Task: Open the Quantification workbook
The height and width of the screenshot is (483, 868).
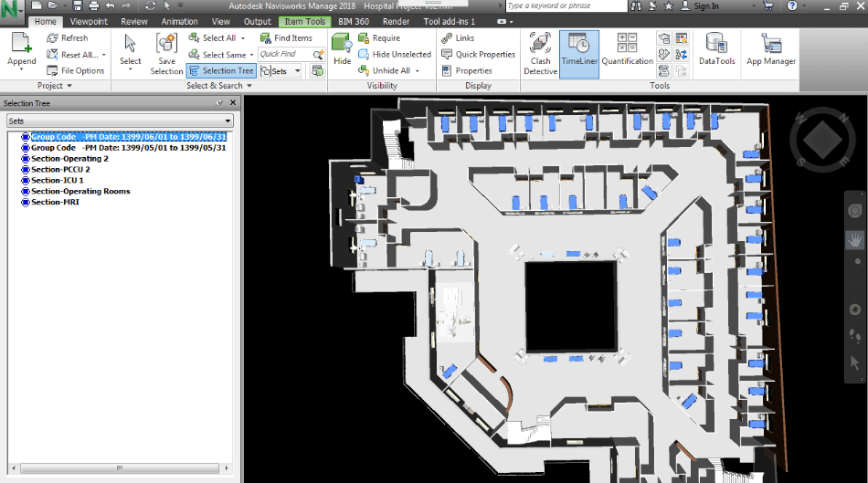Action: coord(627,53)
